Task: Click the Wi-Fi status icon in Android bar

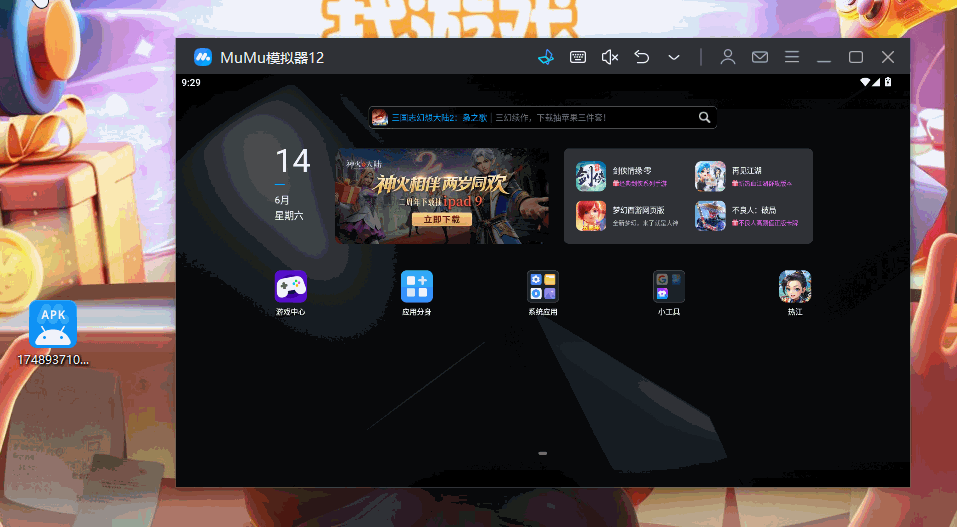Action: [865, 82]
